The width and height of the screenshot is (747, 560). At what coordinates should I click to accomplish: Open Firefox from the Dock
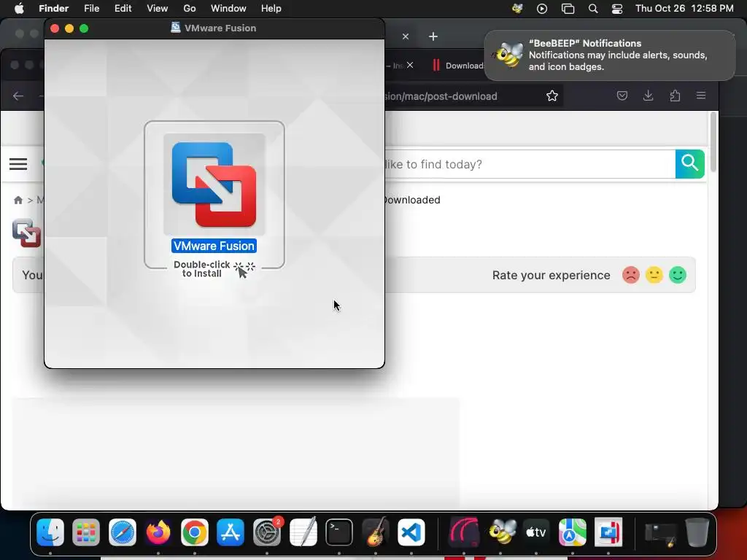(158, 532)
